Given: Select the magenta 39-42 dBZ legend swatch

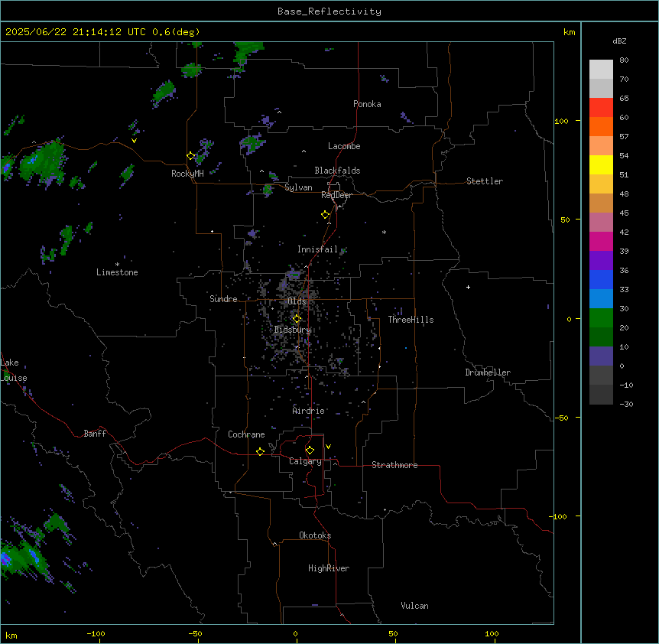Looking at the screenshot, I should point(601,241).
